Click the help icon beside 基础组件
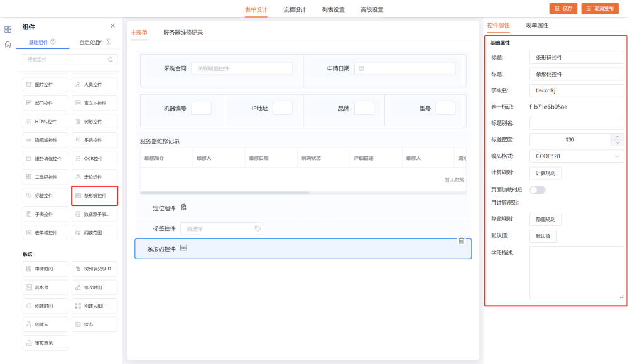The image size is (628, 364). 53,42
